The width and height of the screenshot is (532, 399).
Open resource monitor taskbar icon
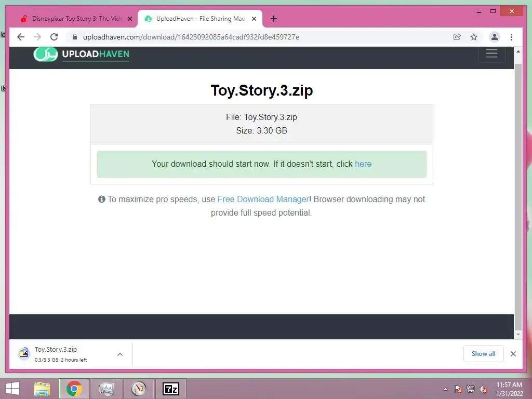106,389
